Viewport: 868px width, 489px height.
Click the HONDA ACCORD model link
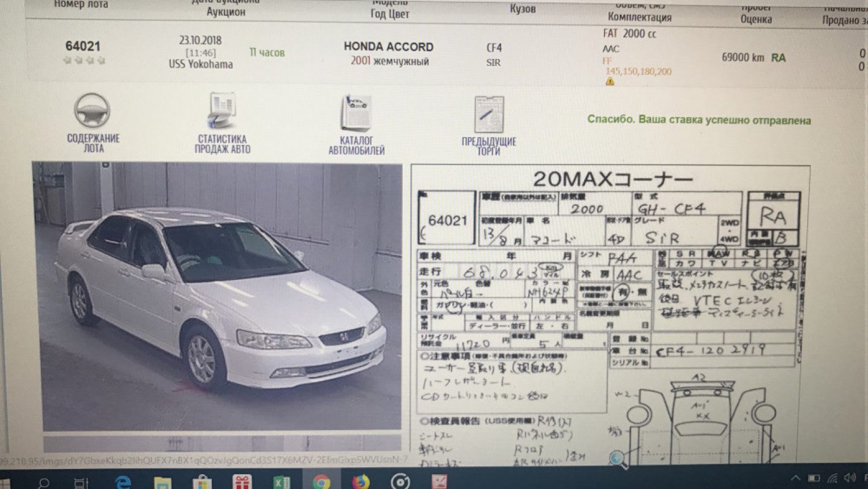click(389, 47)
